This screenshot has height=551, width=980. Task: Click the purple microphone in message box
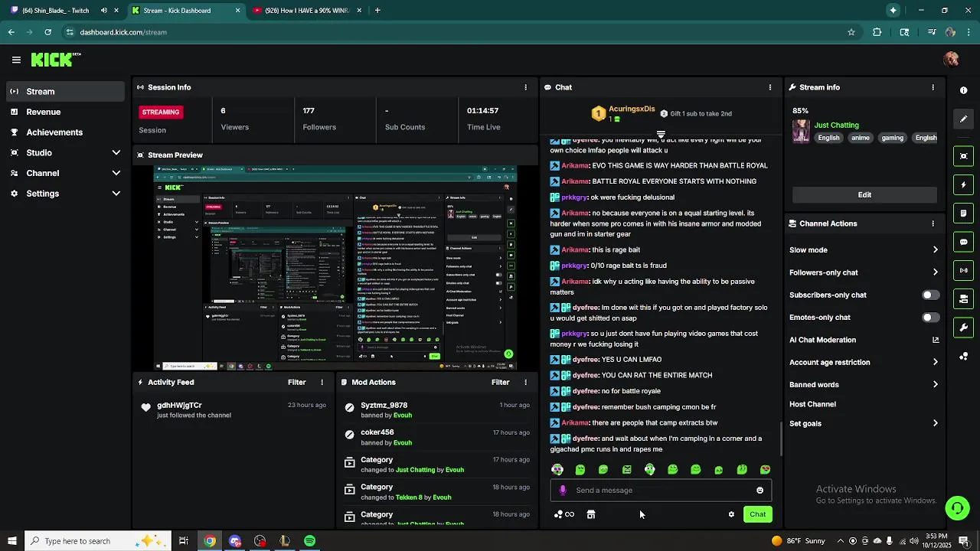tap(563, 491)
